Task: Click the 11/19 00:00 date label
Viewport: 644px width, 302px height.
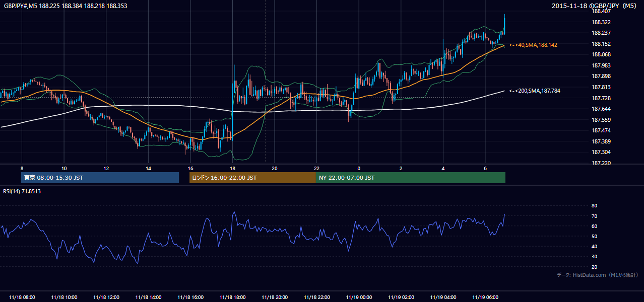Action: tap(359, 297)
